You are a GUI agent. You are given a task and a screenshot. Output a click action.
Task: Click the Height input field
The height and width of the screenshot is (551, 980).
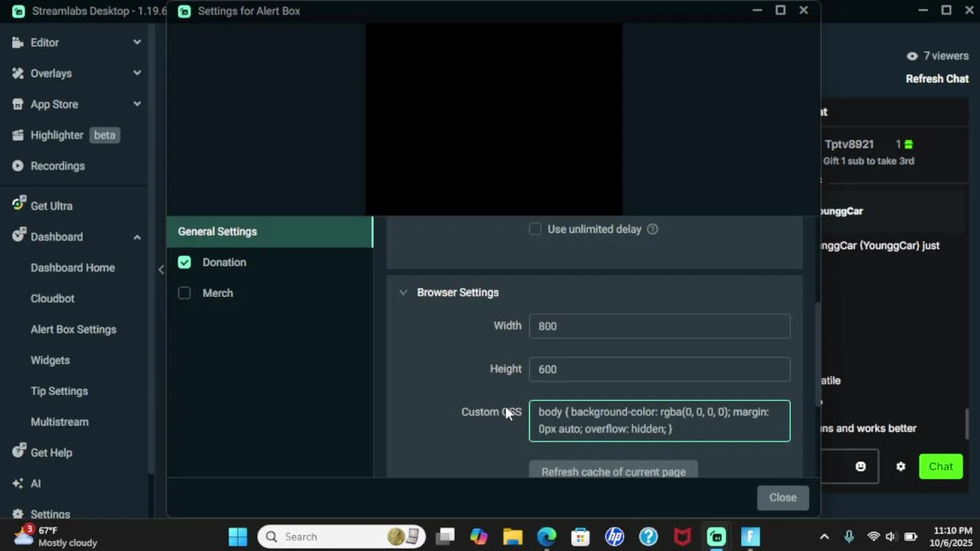(659, 369)
